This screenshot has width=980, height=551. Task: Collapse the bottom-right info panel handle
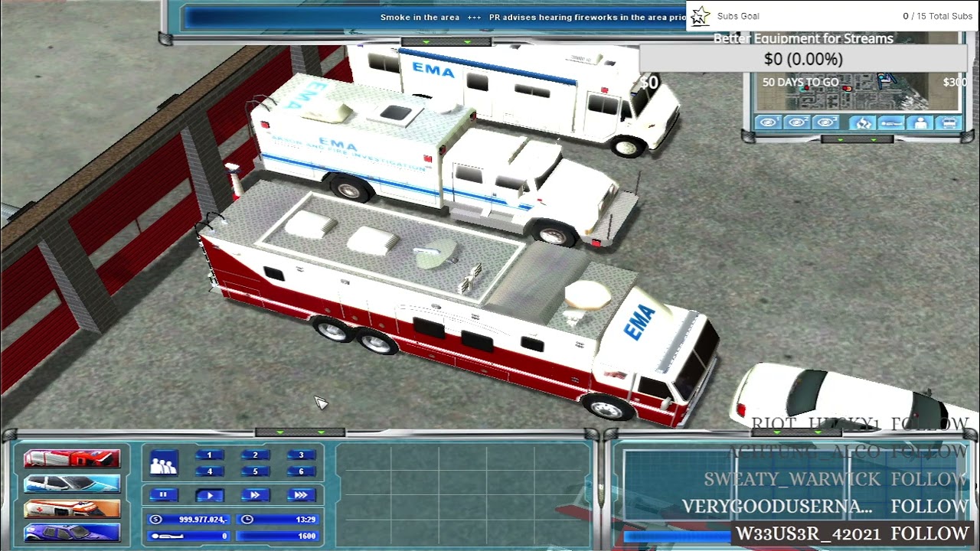pyautogui.click(x=796, y=432)
